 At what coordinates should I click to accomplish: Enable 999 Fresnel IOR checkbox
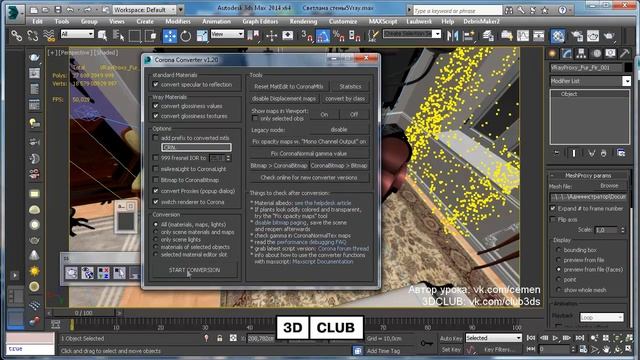coord(156,158)
